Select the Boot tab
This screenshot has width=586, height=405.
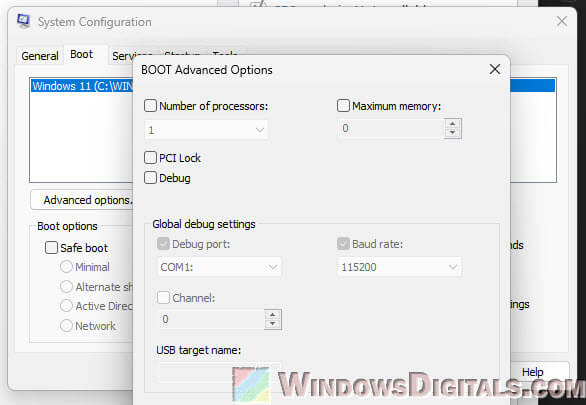pos(81,55)
